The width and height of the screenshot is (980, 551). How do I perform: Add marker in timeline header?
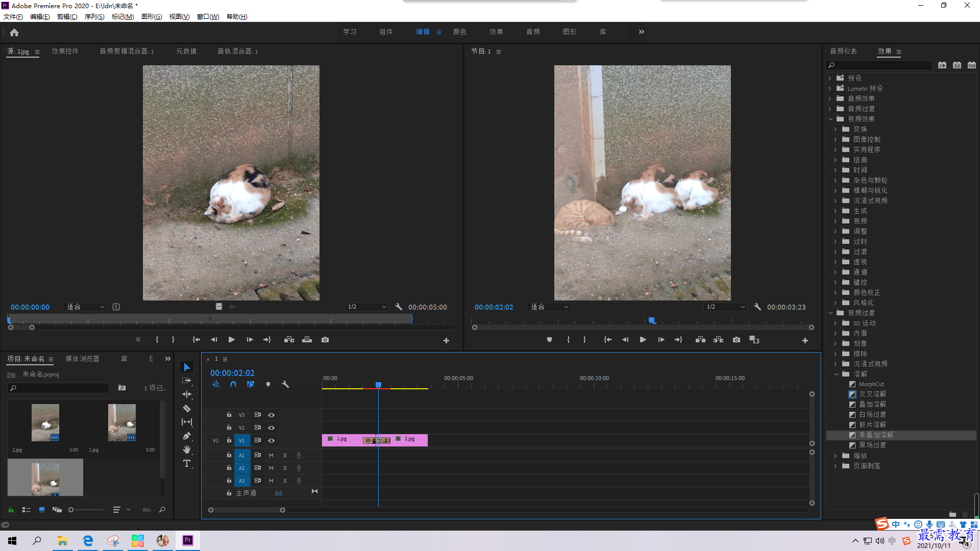click(x=268, y=385)
